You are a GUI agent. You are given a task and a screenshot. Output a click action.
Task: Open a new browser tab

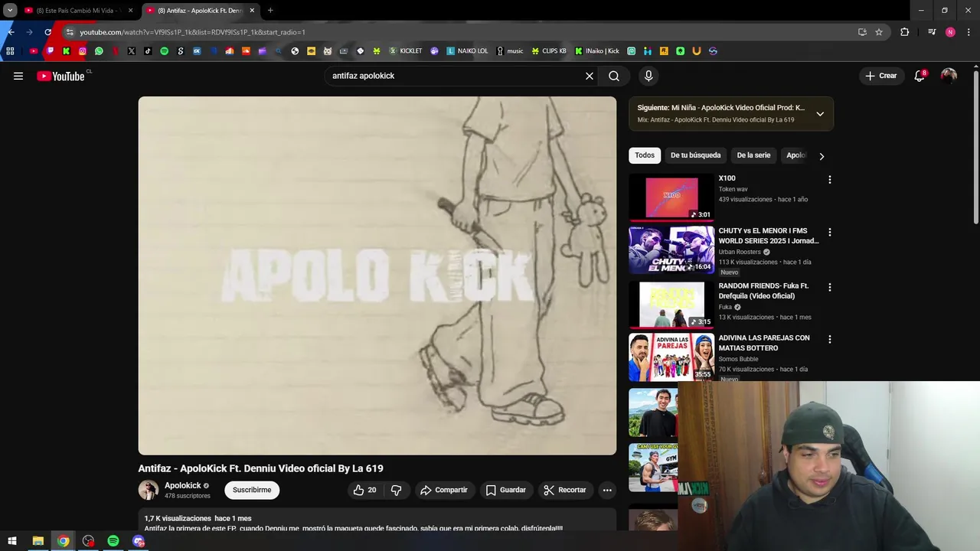[270, 11]
